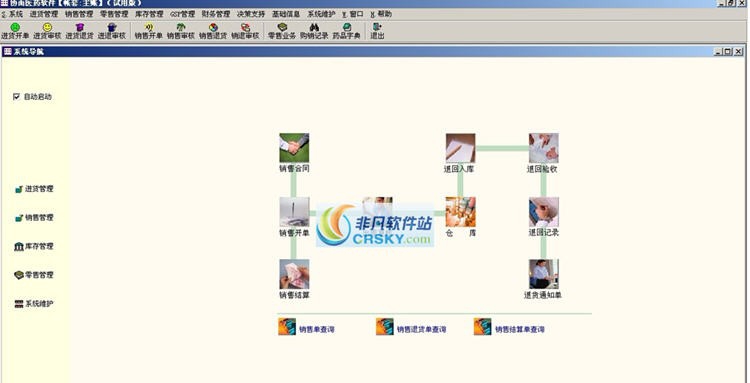Launch 零售业务 from the toolbar
This screenshot has width=750, height=383.
pyautogui.click(x=282, y=31)
